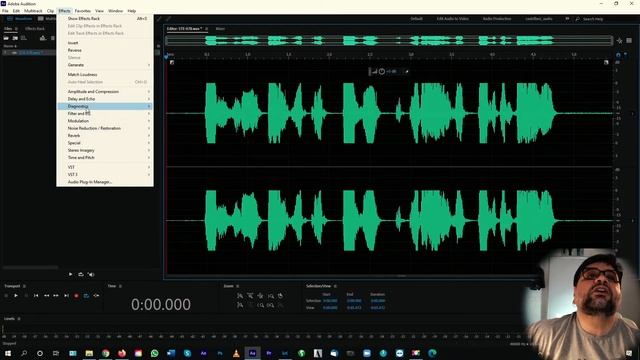Screen dimensions: 640x360
Task: Open the Editor file dropdown tab
Action: pos(186,29)
